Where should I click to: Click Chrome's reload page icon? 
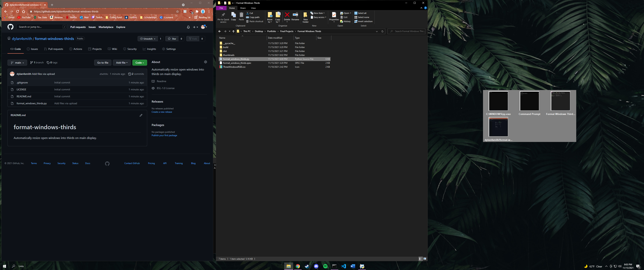[x=17, y=11]
